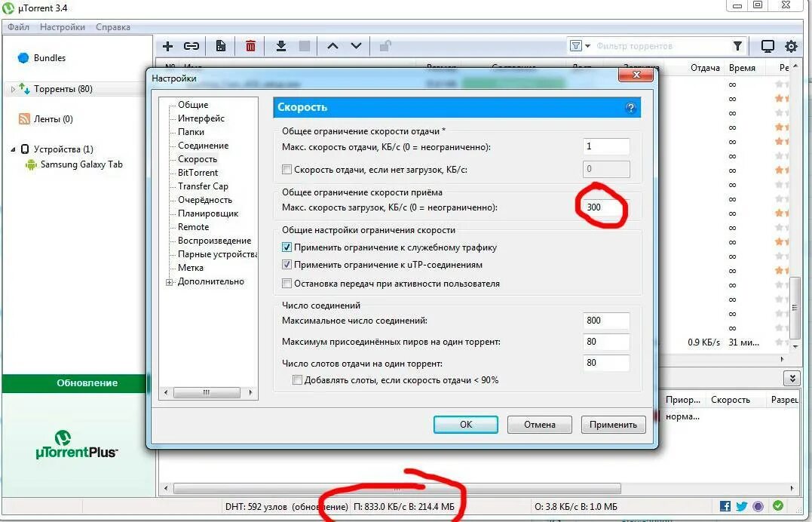This screenshot has height=522, width=812.
Task: Click left arrow of settings tree scrollbar
Action: [166, 392]
